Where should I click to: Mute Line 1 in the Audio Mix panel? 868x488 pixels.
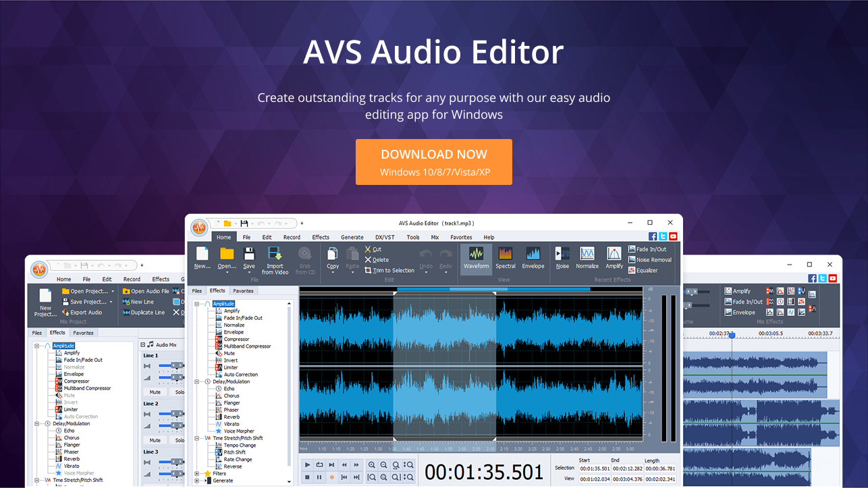click(157, 391)
